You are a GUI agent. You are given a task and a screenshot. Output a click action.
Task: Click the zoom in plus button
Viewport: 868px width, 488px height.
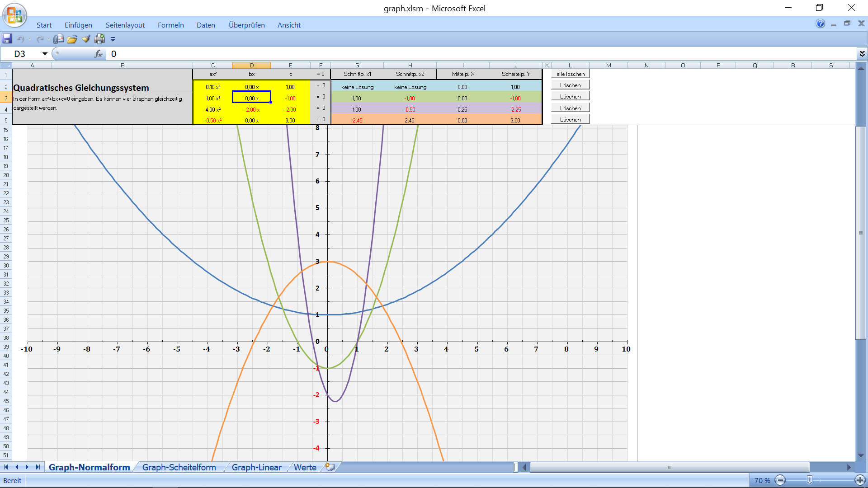point(860,480)
